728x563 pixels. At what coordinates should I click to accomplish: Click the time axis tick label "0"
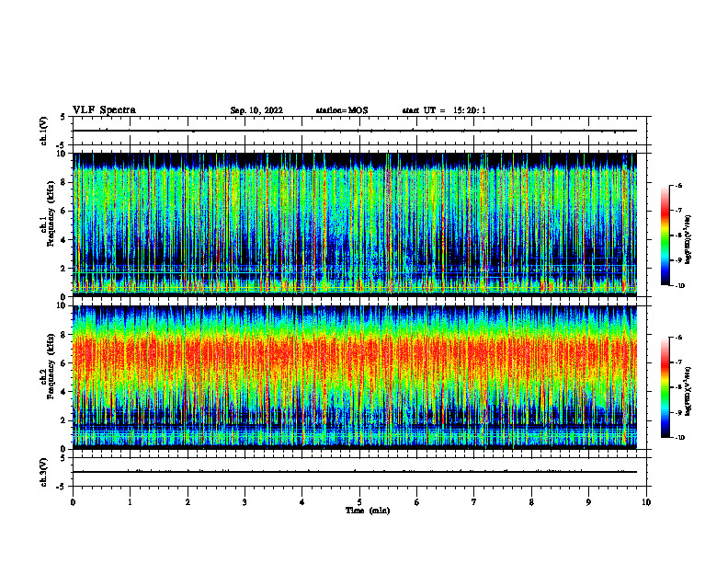click(x=73, y=502)
